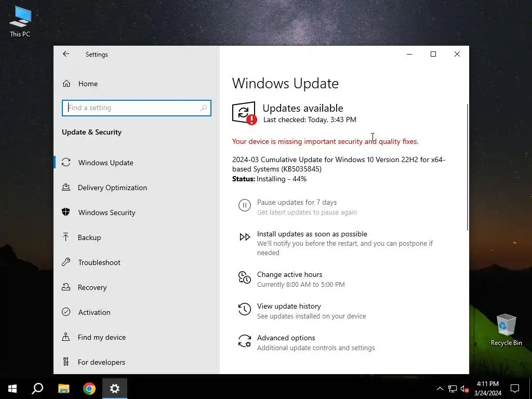This screenshot has width=532, height=399.
Task: Click the update status icon with red alert
Action: click(244, 113)
